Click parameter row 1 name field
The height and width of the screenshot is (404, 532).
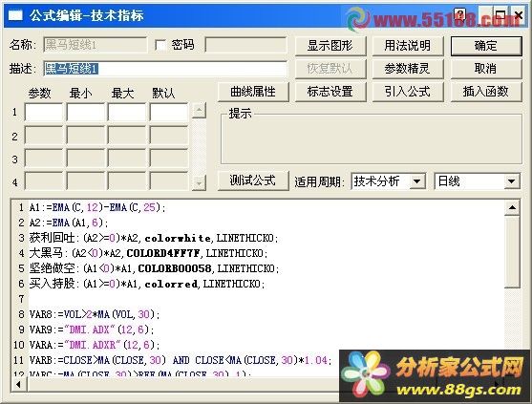[44, 113]
